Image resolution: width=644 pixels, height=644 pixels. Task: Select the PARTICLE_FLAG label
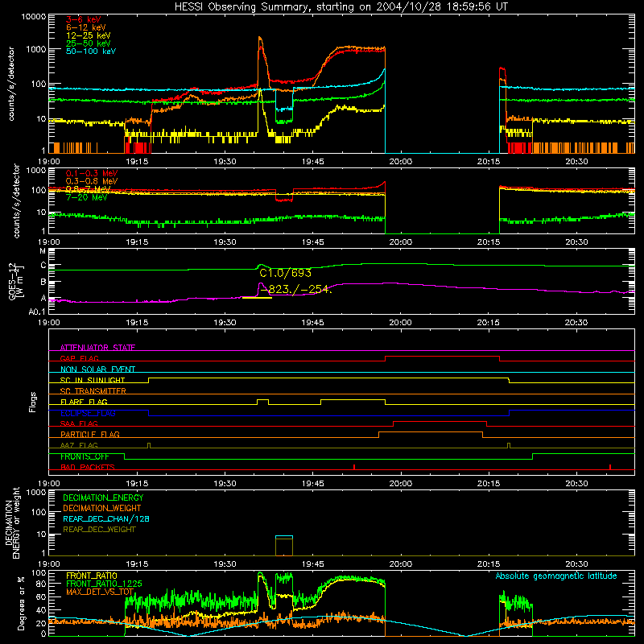pyautogui.click(x=90, y=434)
